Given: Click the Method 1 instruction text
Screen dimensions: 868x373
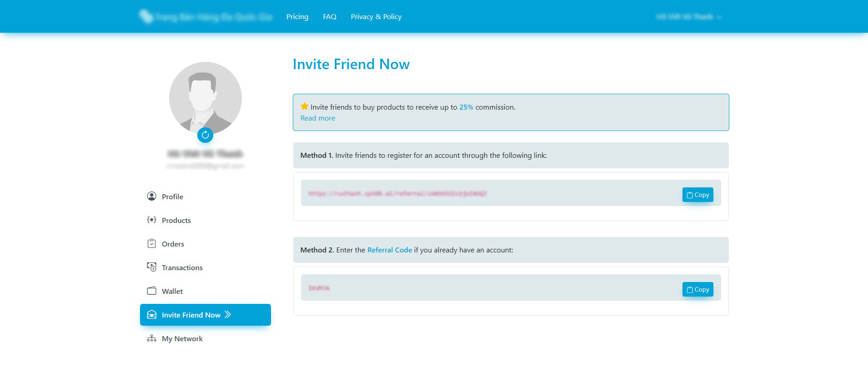Looking at the screenshot, I should [423, 155].
